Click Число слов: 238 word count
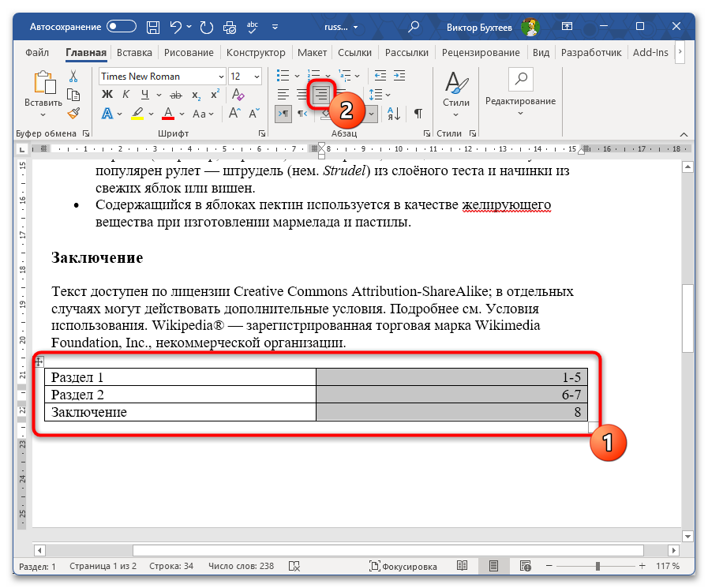This screenshot has width=708, height=588. (241, 566)
